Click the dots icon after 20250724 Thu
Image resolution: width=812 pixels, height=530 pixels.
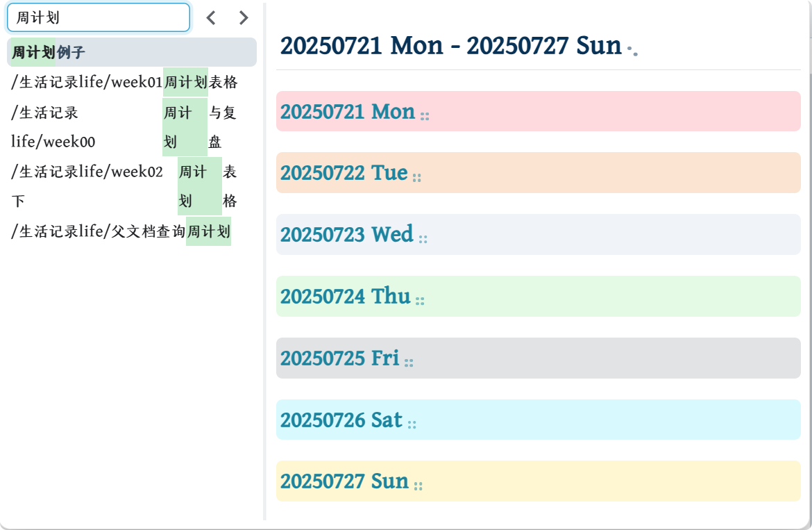coord(420,301)
